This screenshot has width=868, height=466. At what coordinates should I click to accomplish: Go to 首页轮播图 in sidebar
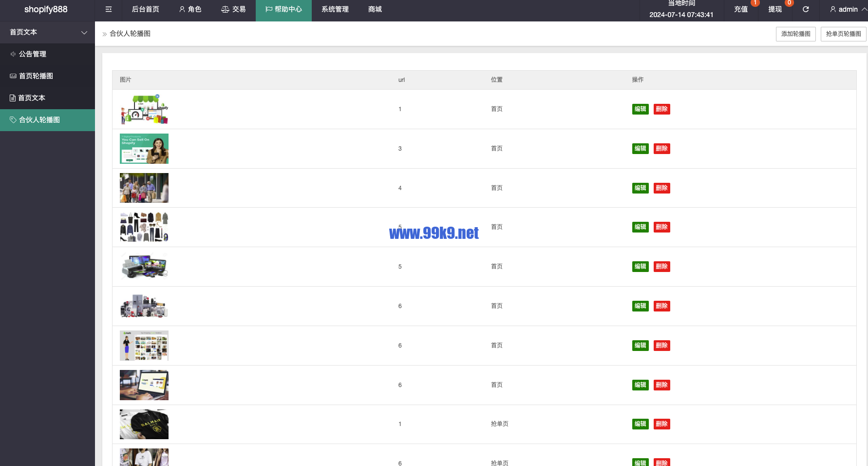click(x=47, y=76)
